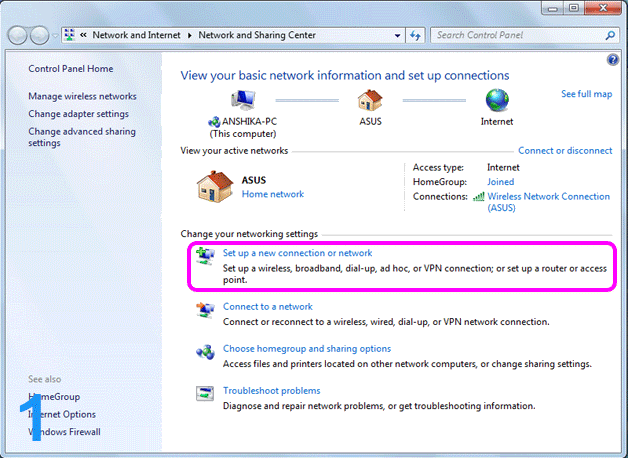
Task: Open Windows Firewall under See also
Action: (x=64, y=432)
